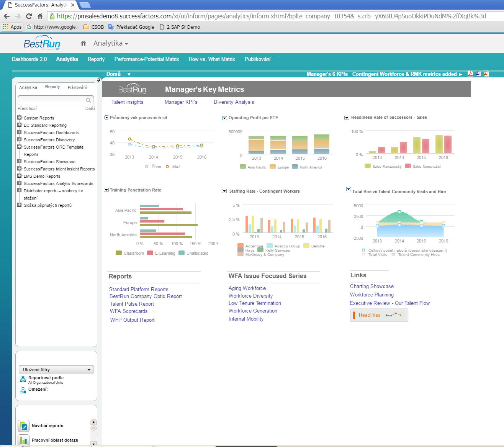Expand SuccessFactors Dashboards node

click(19, 132)
